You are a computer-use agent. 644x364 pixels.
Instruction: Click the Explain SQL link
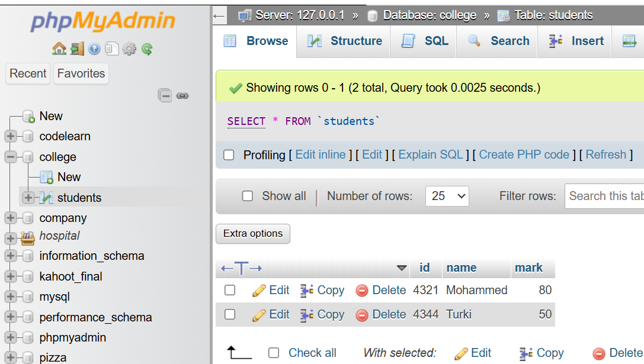point(431,154)
